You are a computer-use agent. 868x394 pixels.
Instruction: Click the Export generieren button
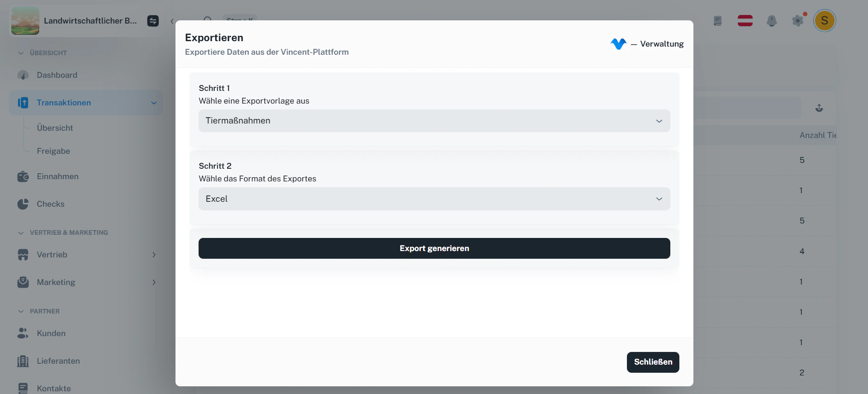(x=434, y=248)
